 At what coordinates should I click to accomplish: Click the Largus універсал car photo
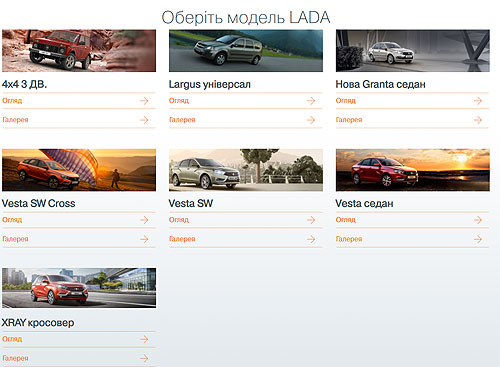246,51
